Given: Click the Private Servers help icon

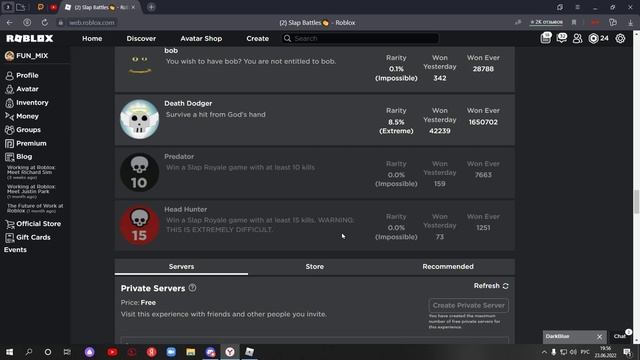Looking at the screenshot, I should coord(192,288).
